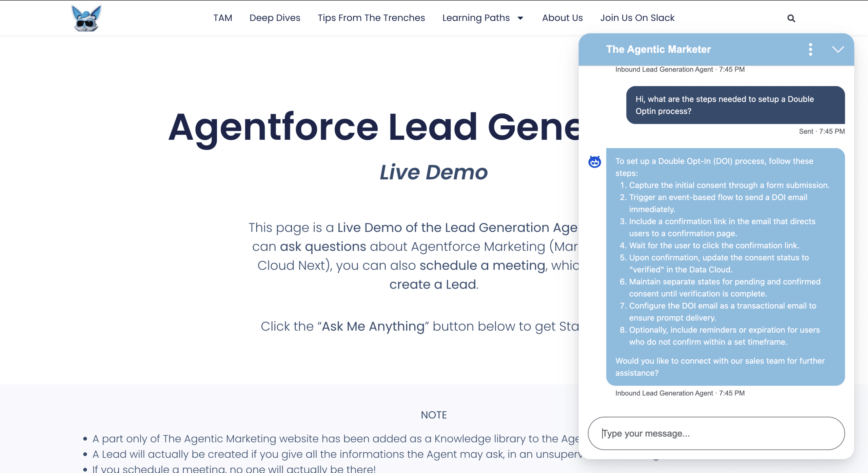The image size is (868, 473).
Task: Visit the About Us page
Action: click(562, 18)
